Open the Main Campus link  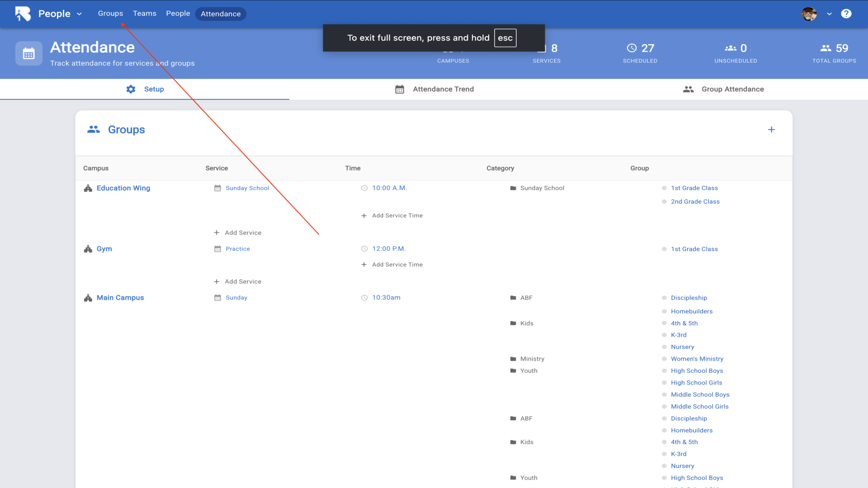(120, 298)
